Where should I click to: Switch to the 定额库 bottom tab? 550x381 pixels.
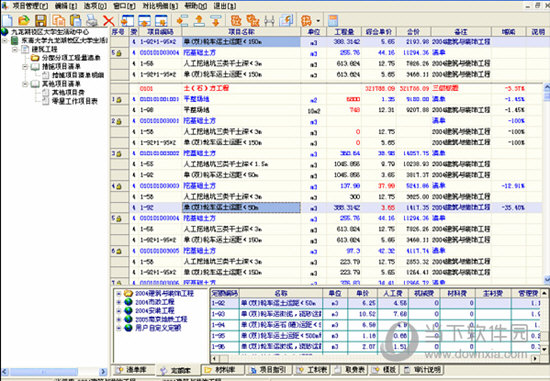177,370
